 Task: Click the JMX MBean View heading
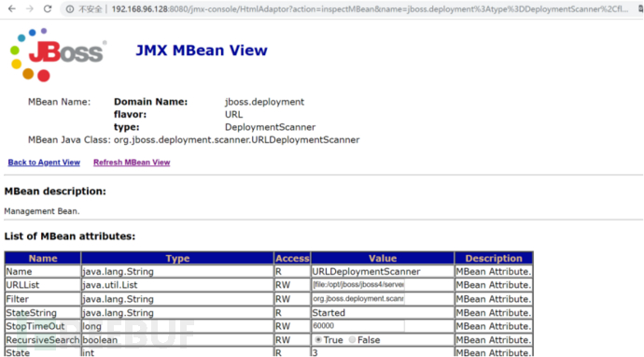[202, 50]
